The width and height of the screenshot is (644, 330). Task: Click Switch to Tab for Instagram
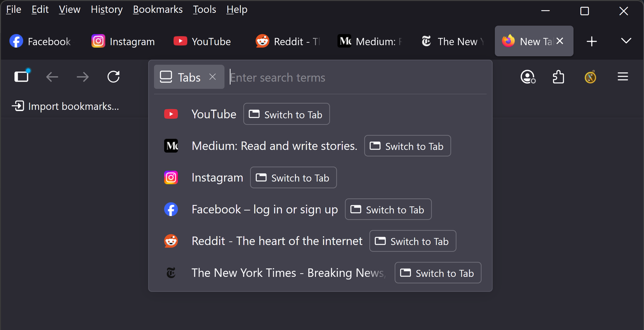point(293,177)
